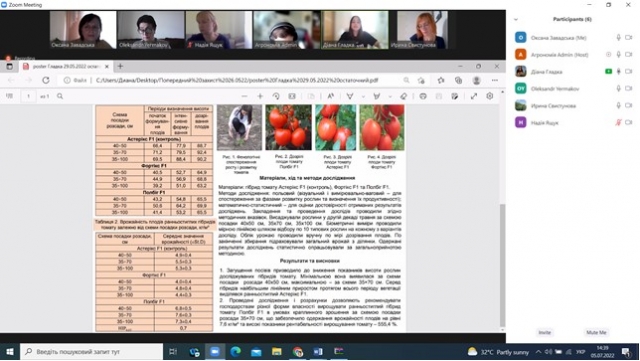The width and height of the screenshot is (640, 361).
Task: Select the Erase tool in PDF toolbar
Action: click(x=403, y=96)
